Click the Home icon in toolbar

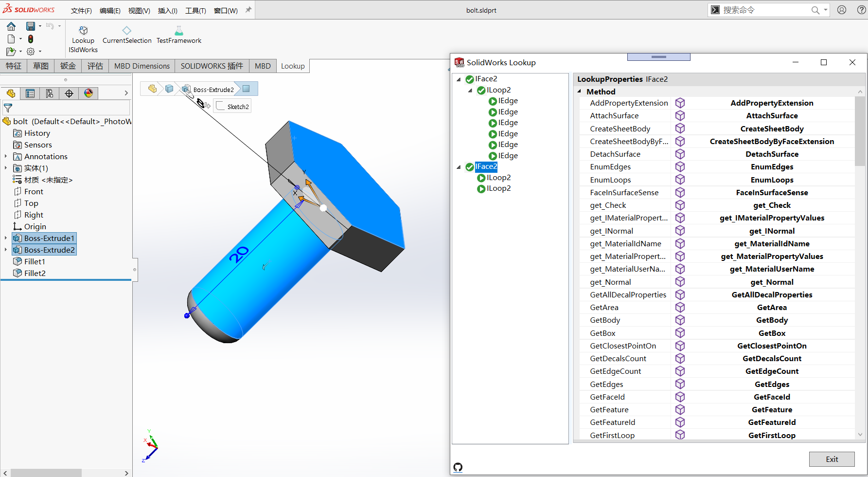[11, 26]
